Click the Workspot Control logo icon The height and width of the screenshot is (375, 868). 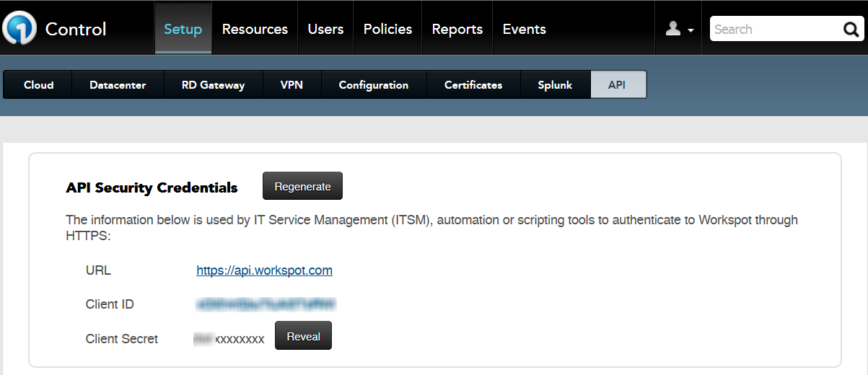(x=19, y=29)
